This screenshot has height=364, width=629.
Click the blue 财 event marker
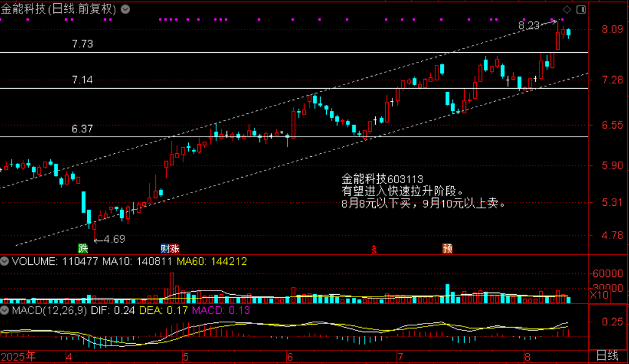click(x=165, y=249)
